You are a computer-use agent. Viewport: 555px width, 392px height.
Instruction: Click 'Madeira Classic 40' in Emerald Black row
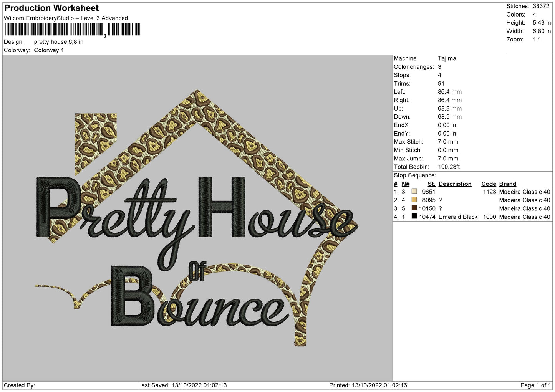525,217
